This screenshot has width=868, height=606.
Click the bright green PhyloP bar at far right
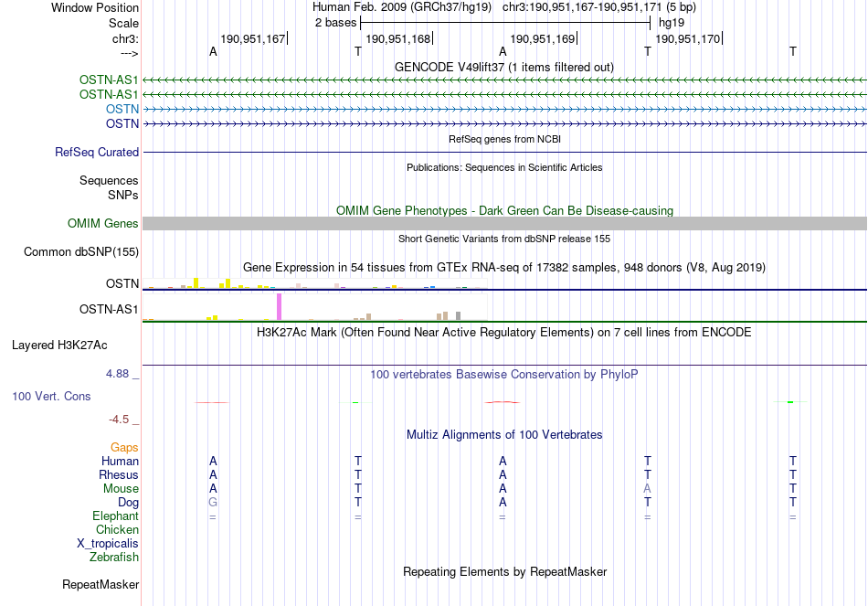(790, 401)
